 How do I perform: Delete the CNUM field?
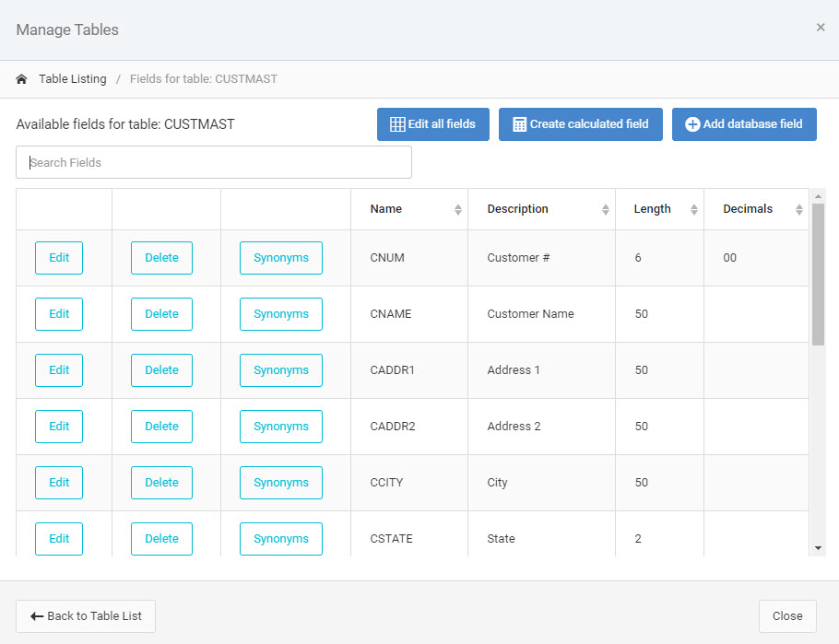(x=161, y=258)
